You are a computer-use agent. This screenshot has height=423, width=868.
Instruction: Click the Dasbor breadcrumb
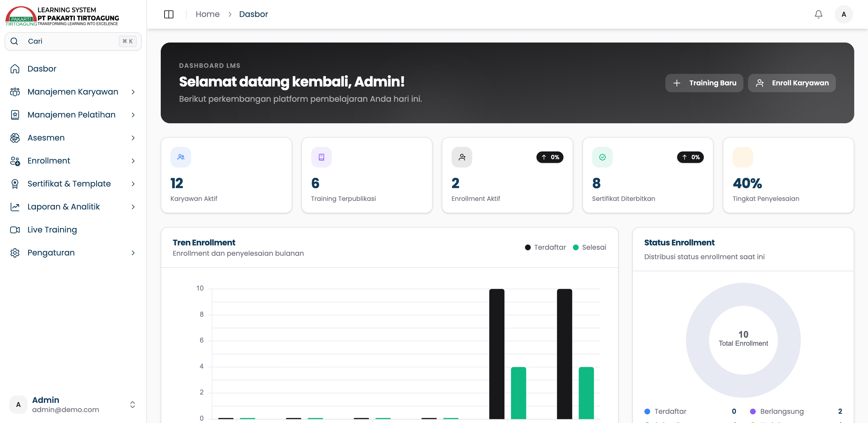click(x=253, y=14)
